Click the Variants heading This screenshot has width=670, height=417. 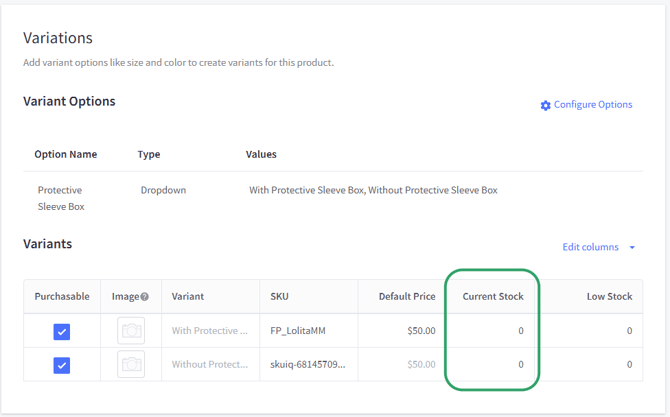click(47, 244)
